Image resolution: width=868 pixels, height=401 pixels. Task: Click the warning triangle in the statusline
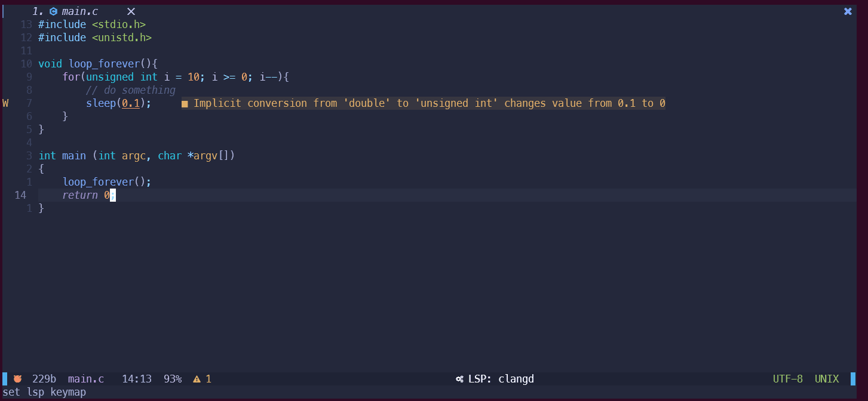[197, 379]
